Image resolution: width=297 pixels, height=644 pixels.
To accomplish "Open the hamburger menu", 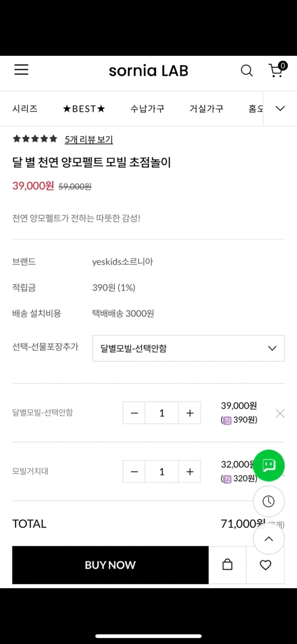I will [x=21, y=70].
